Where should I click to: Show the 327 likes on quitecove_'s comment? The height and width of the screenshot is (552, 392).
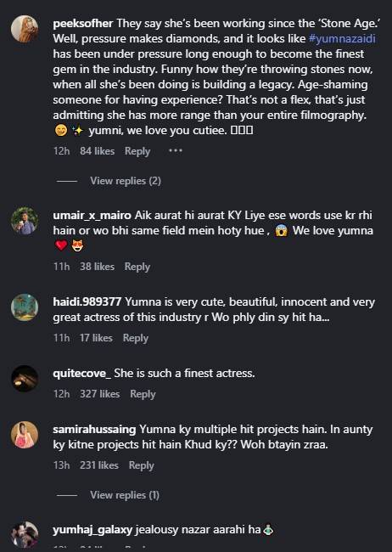tap(99, 394)
